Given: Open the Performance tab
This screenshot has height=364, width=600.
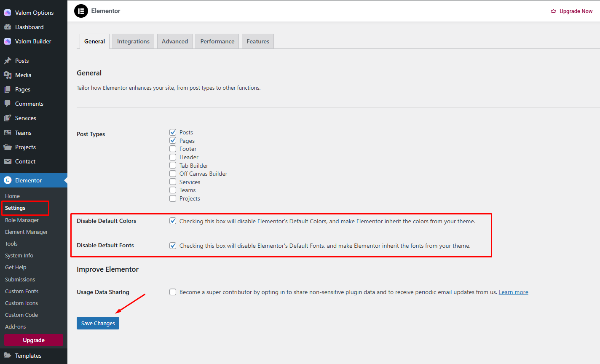Looking at the screenshot, I should [217, 41].
